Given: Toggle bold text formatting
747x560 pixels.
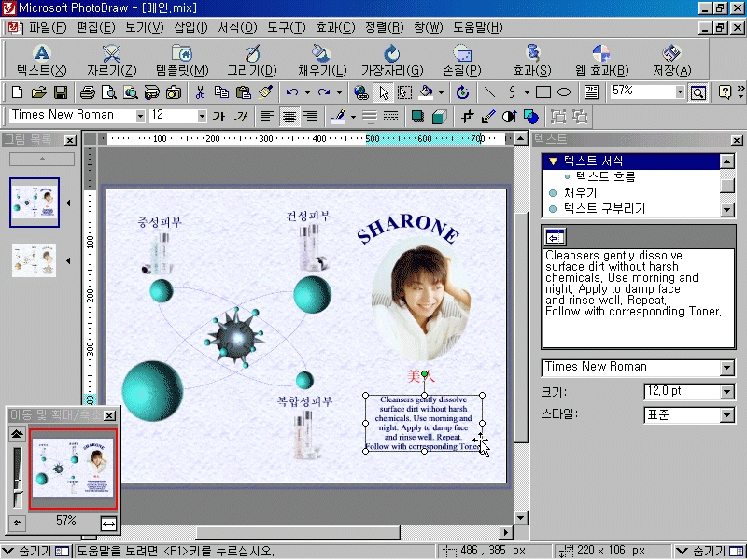Looking at the screenshot, I should (218, 116).
